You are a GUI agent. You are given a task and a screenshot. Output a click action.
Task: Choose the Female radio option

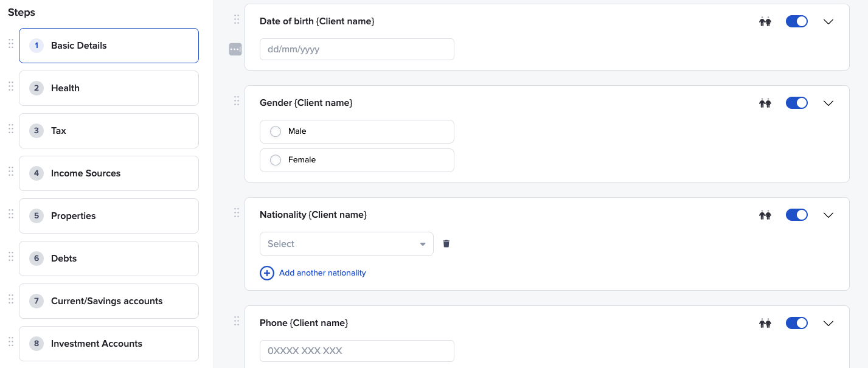pos(276,160)
